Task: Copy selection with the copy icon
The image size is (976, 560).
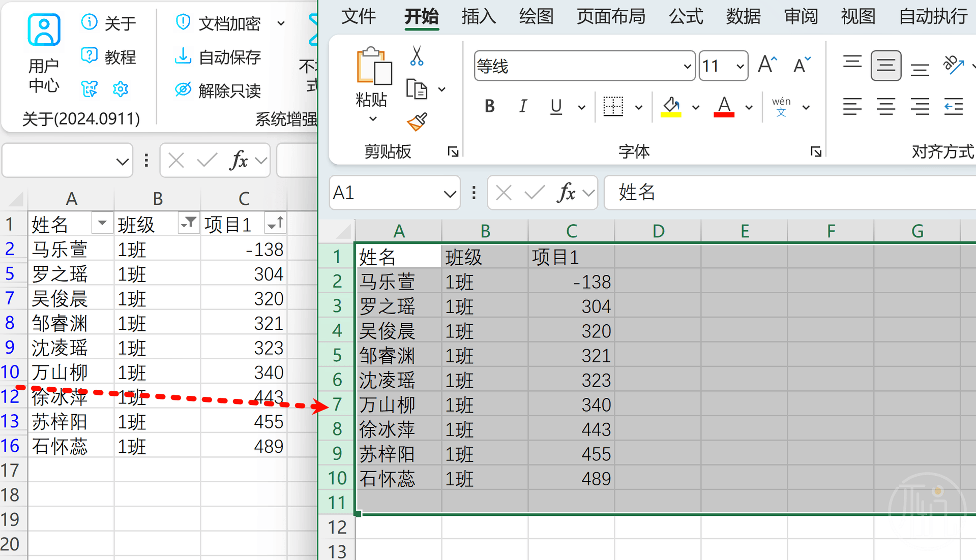Action: [417, 89]
